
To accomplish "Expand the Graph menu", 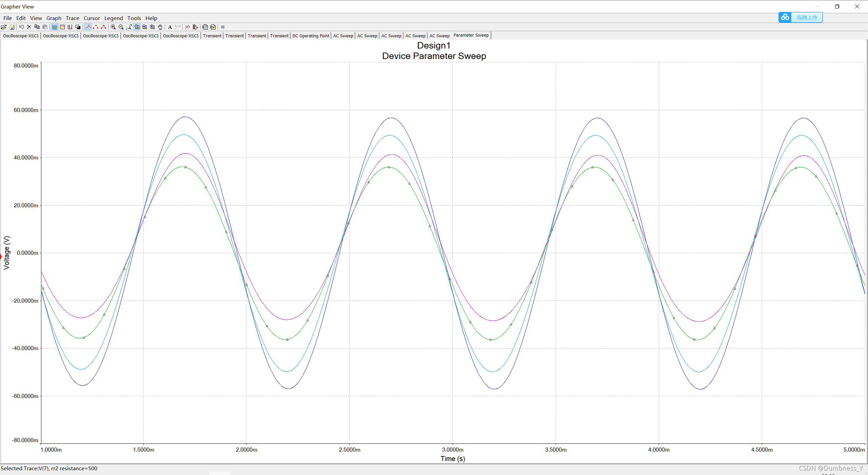I will [x=54, y=18].
